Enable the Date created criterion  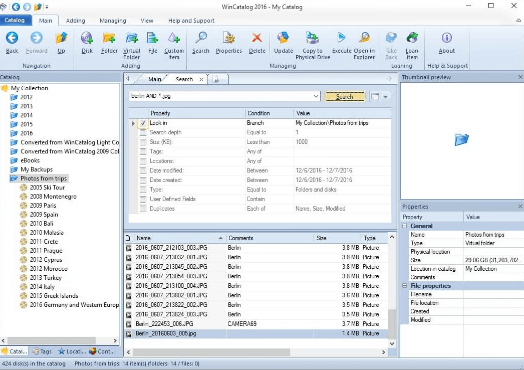click(x=143, y=180)
